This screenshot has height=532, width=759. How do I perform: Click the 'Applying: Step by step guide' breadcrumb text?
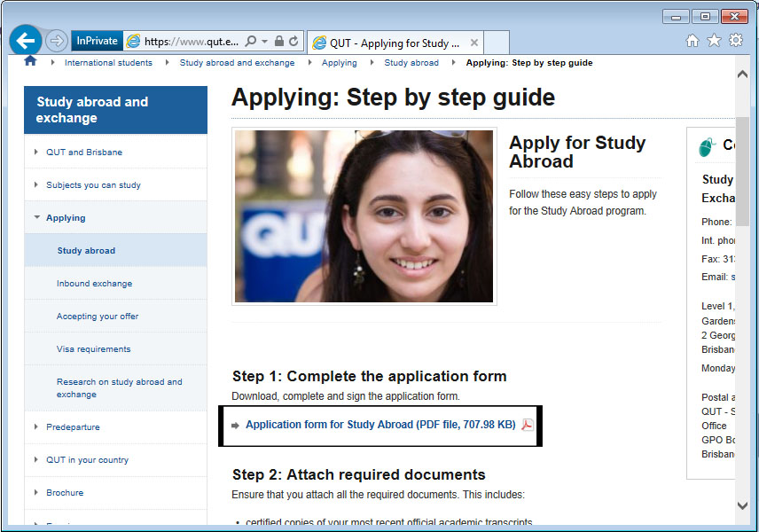click(529, 63)
